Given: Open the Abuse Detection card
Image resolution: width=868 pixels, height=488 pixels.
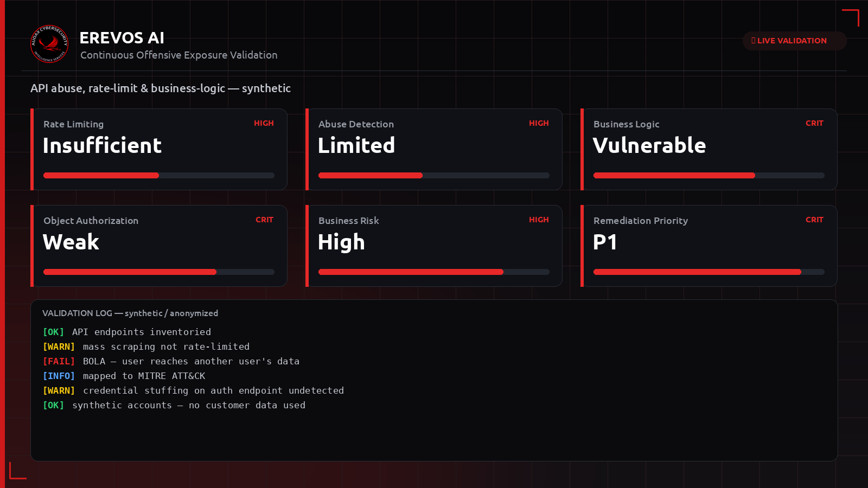Looking at the screenshot, I should [434, 149].
